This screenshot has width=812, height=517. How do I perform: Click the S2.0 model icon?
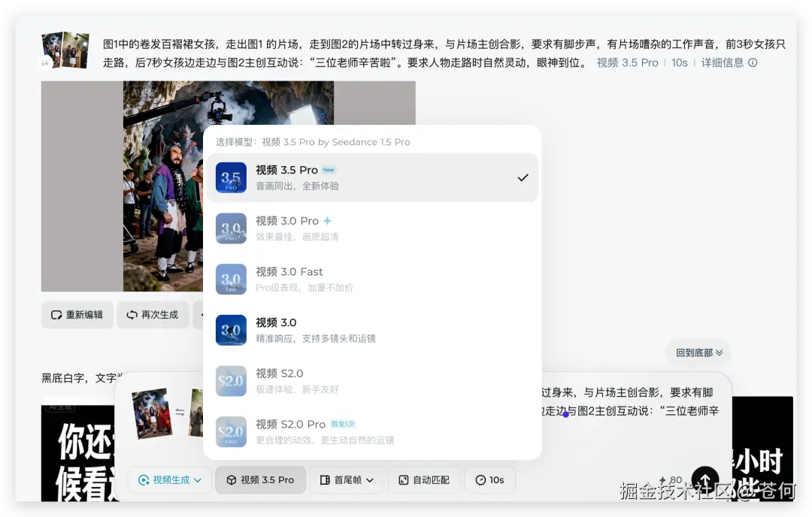tap(231, 381)
